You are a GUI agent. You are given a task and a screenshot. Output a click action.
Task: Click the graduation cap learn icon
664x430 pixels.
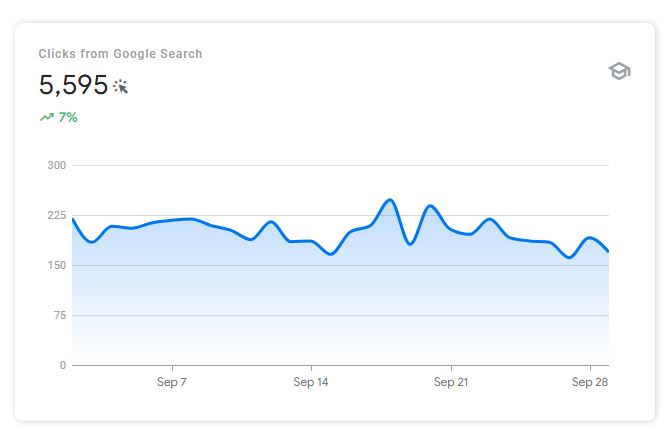(619, 71)
